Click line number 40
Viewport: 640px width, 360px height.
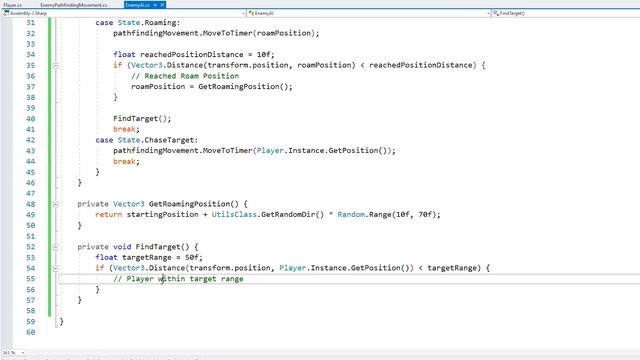tap(31, 119)
